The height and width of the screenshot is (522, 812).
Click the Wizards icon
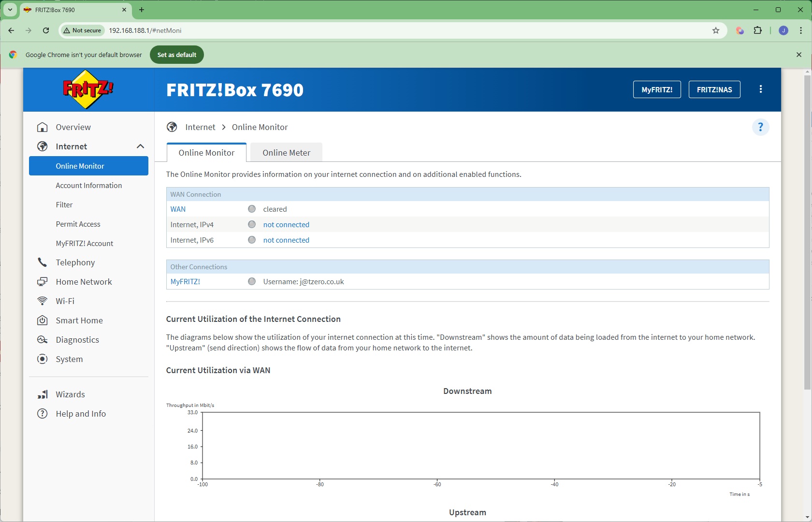pos(43,394)
